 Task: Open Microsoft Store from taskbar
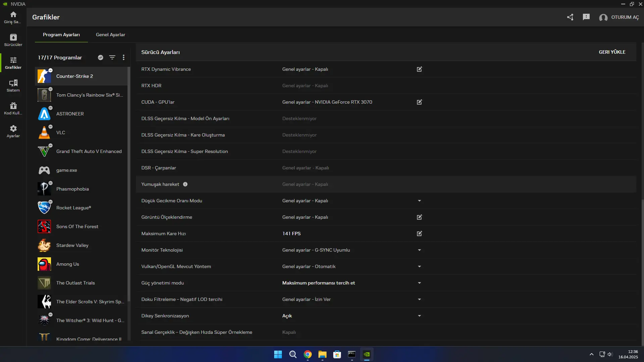(x=337, y=354)
